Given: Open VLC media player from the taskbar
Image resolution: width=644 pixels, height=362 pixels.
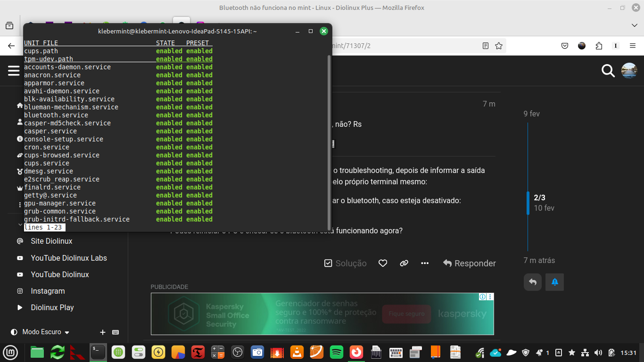Looking at the screenshot, I should pyautogui.click(x=297, y=352).
